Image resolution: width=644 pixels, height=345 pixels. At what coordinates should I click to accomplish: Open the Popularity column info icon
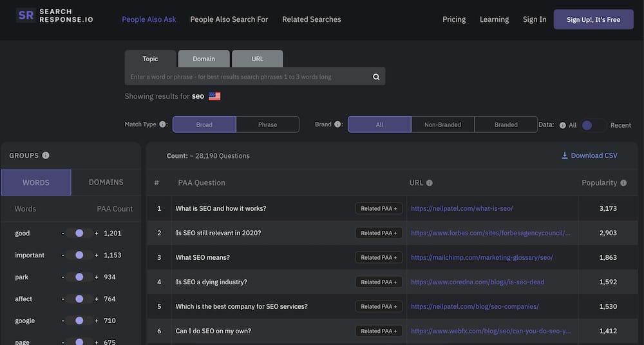(623, 183)
